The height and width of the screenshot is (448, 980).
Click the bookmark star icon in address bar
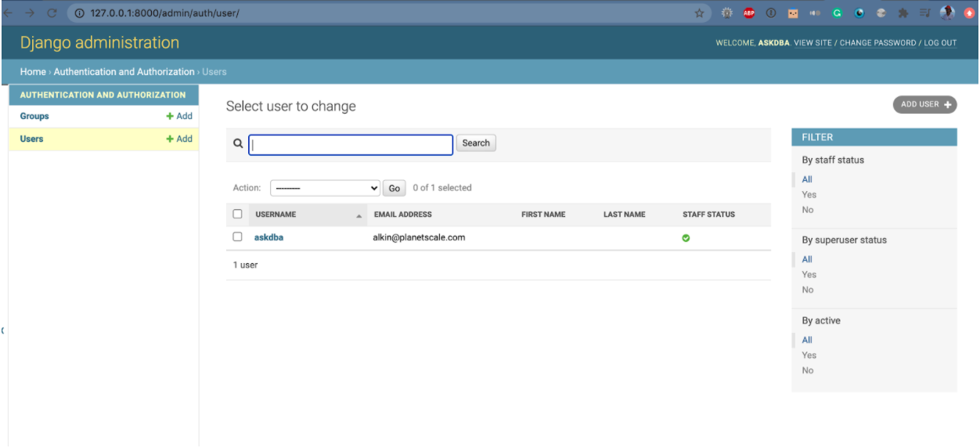699,13
